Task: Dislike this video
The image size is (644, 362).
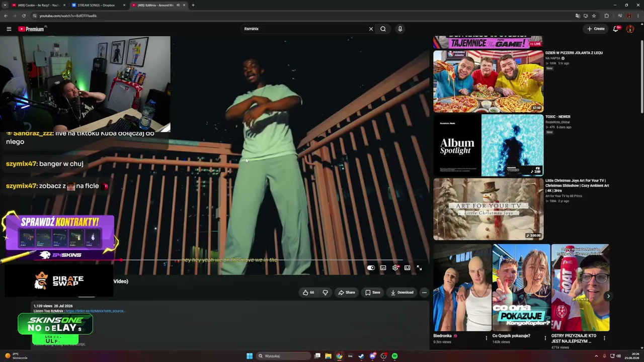Action: (x=325, y=293)
